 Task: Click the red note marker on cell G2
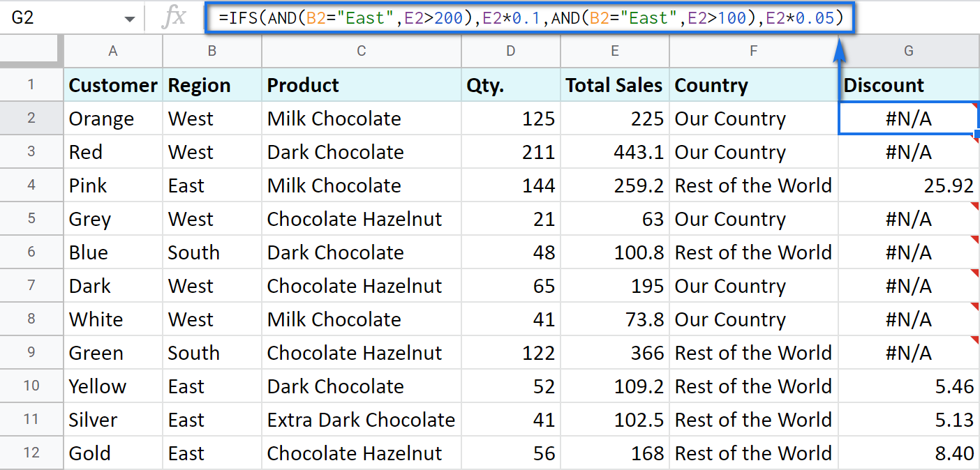[x=976, y=105]
